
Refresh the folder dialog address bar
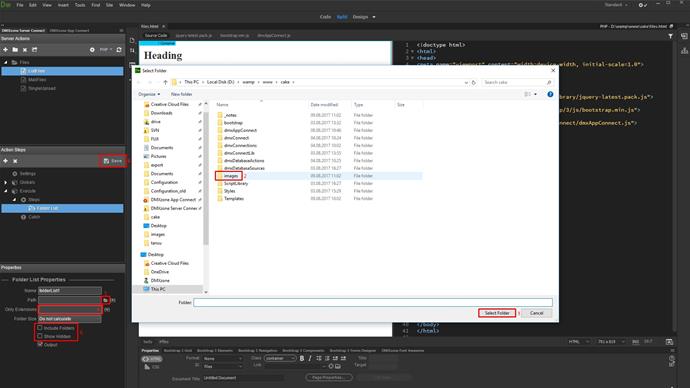point(473,82)
